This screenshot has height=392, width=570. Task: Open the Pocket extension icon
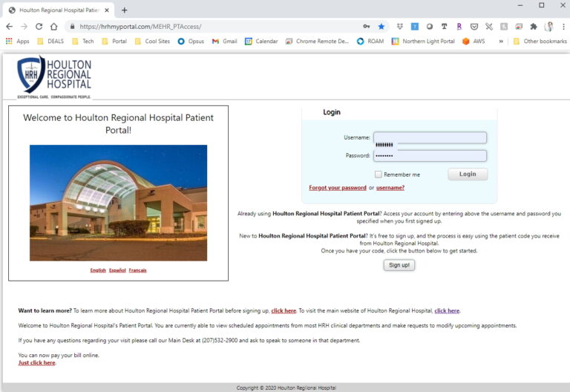click(x=474, y=26)
